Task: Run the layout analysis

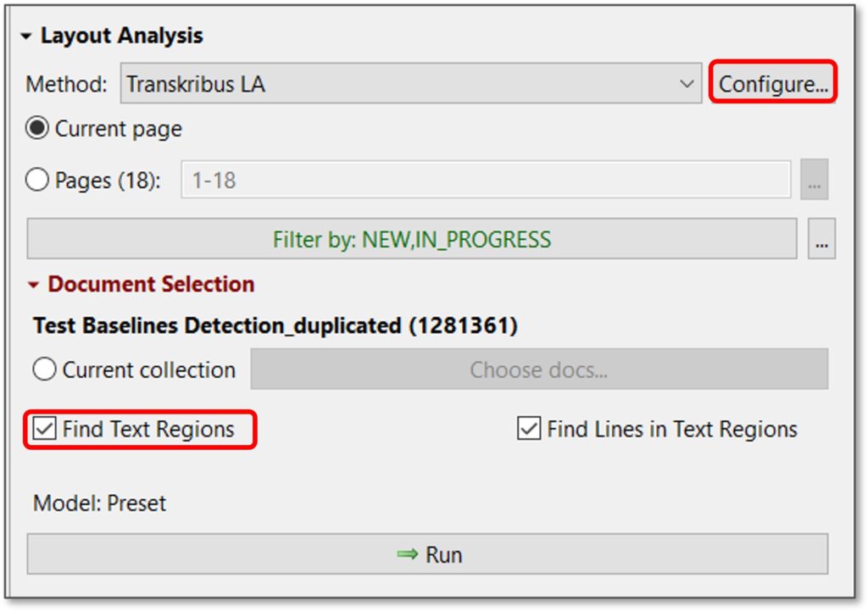Action: click(x=427, y=554)
